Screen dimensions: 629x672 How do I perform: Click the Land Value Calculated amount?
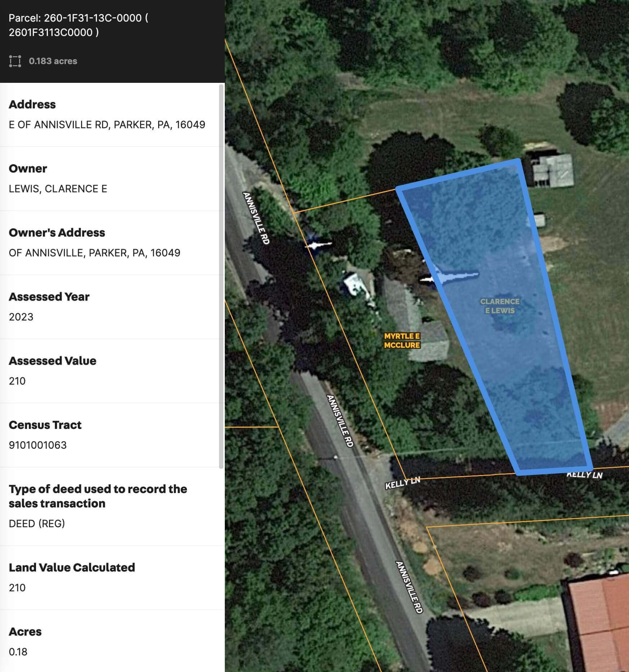pos(17,588)
